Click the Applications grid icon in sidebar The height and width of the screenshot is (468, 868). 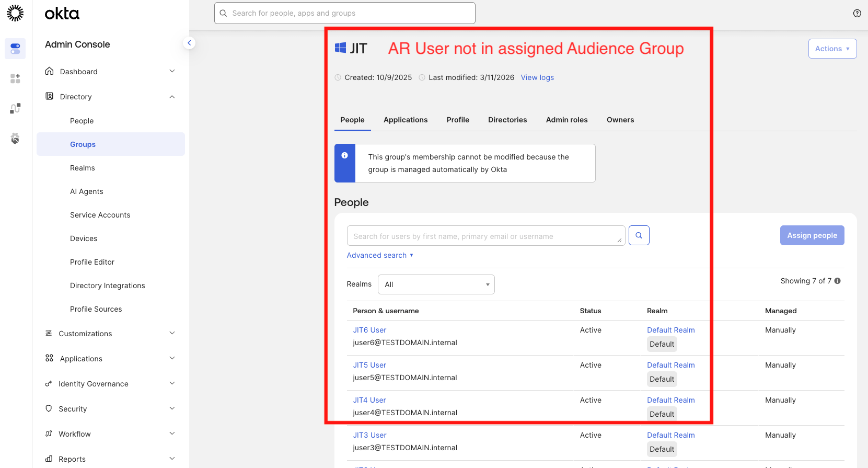tap(49, 358)
